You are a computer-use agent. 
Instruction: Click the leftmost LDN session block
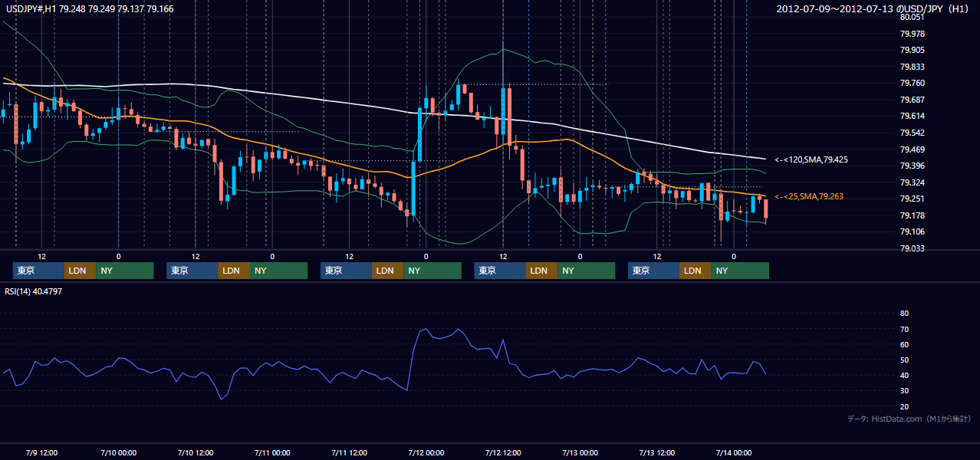[80, 271]
